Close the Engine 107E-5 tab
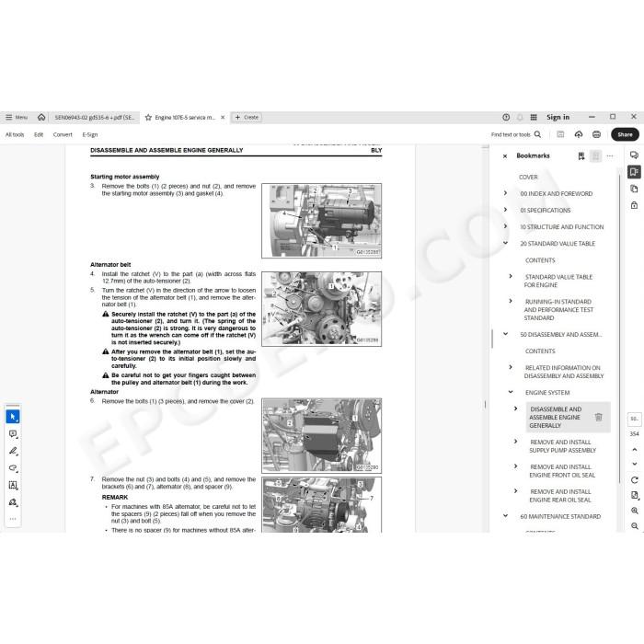This screenshot has height=644, width=644. click(x=223, y=118)
